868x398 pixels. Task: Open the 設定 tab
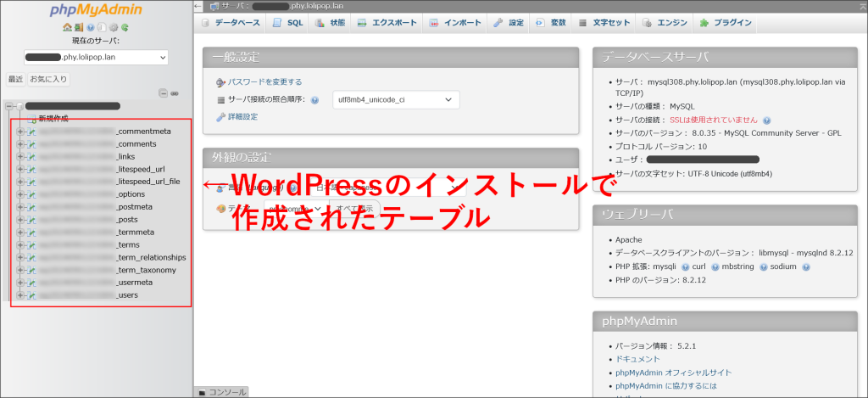[509, 23]
